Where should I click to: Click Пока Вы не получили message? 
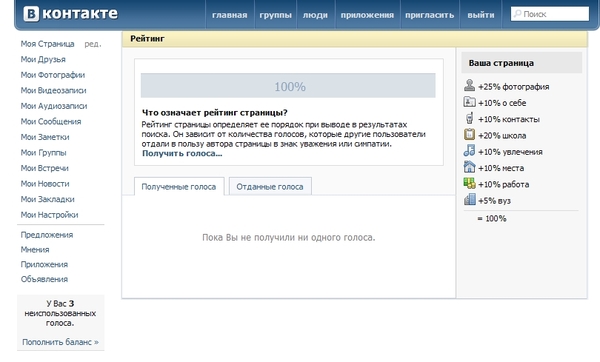289,238
